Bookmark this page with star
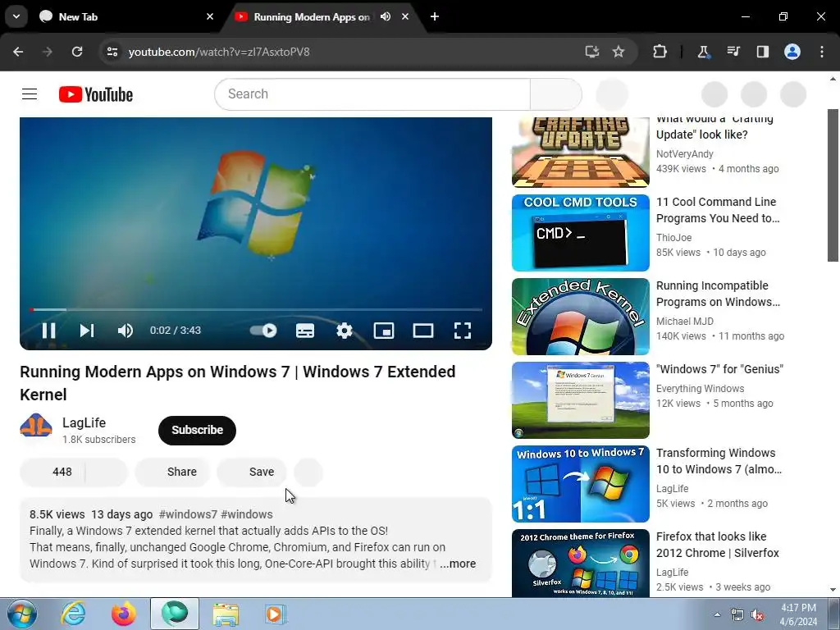Viewport: 840px width, 630px height. pos(619,52)
